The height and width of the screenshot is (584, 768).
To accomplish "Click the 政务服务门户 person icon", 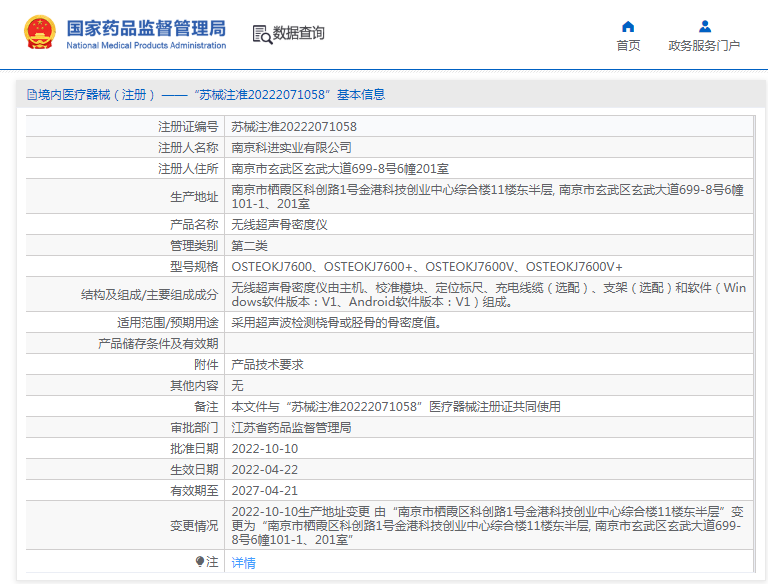I will 705,26.
